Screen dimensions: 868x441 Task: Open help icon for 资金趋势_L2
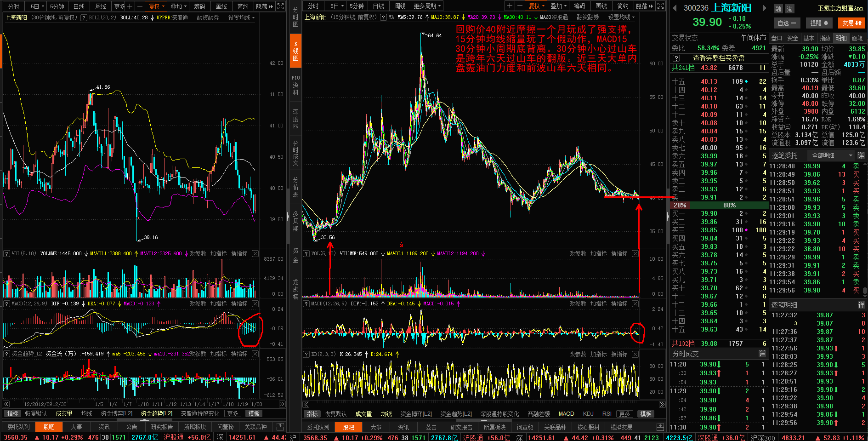[6, 354]
